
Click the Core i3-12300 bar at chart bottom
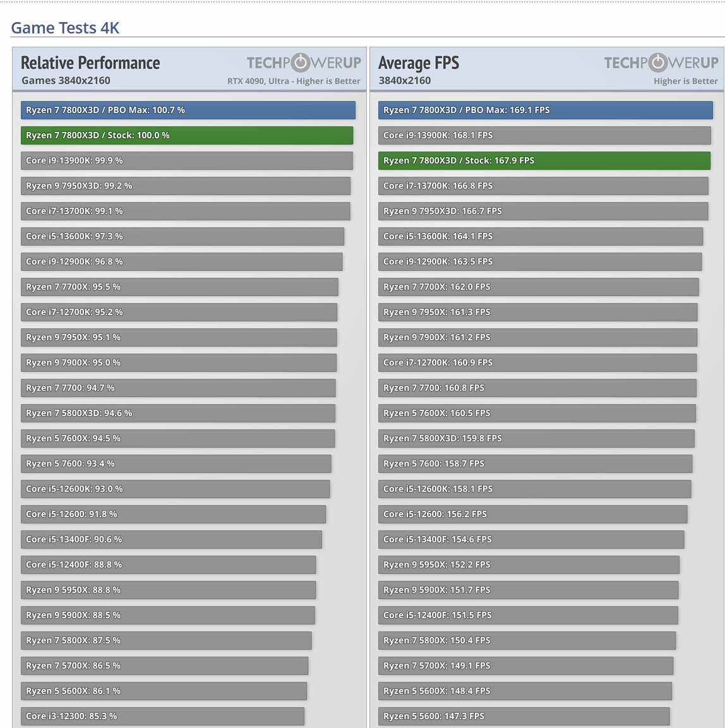(x=162, y=716)
